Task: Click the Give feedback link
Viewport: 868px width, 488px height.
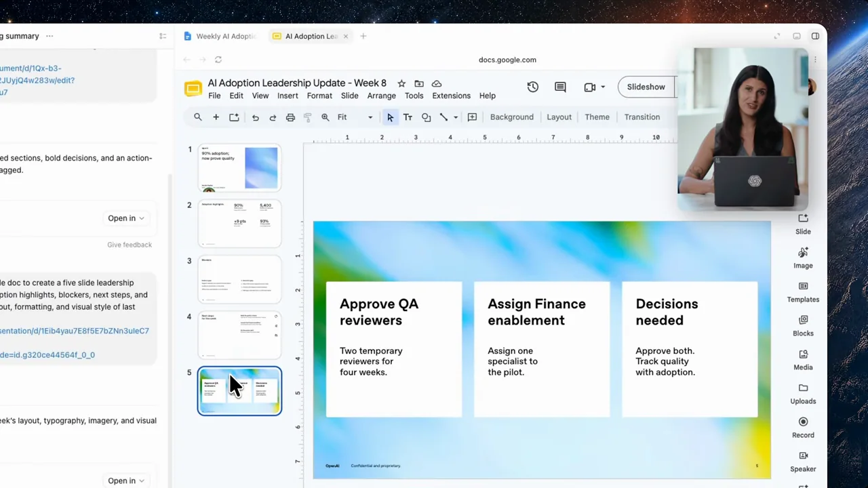Action: point(129,245)
